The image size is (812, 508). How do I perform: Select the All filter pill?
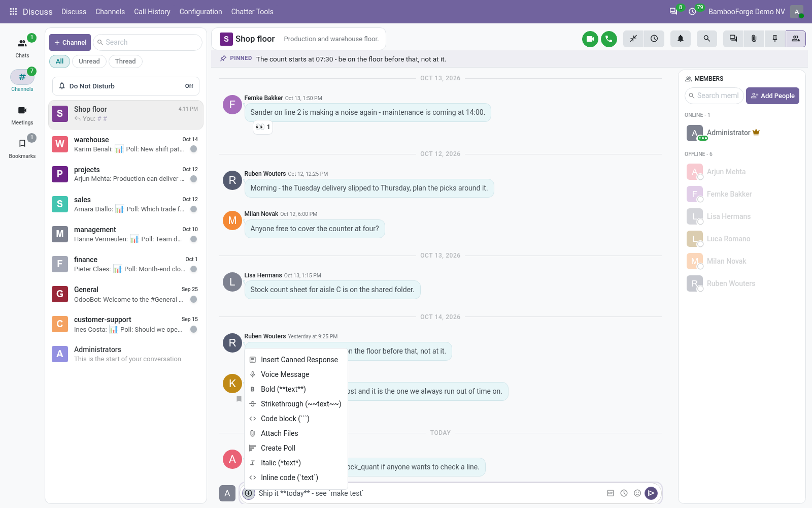coord(60,61)
